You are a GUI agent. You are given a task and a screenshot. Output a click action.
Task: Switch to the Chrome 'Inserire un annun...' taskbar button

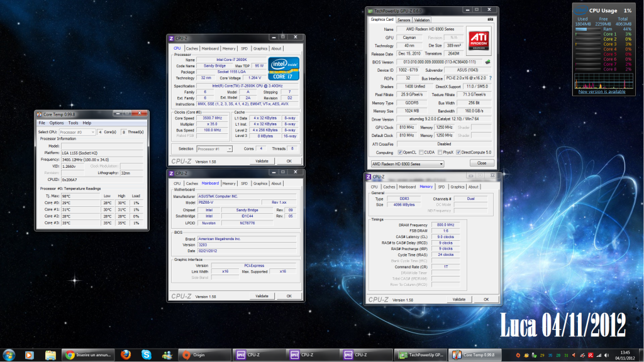87,355
